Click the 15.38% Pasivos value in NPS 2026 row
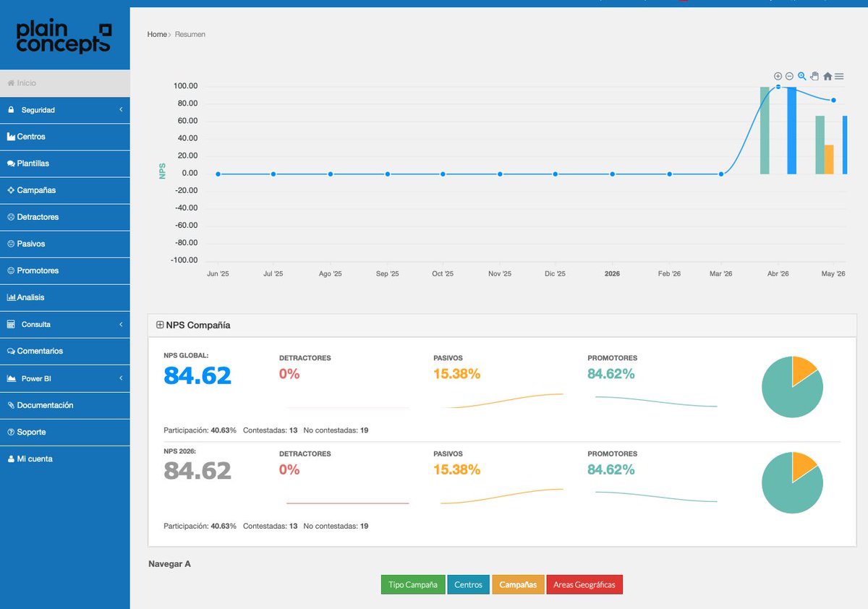 457,469
